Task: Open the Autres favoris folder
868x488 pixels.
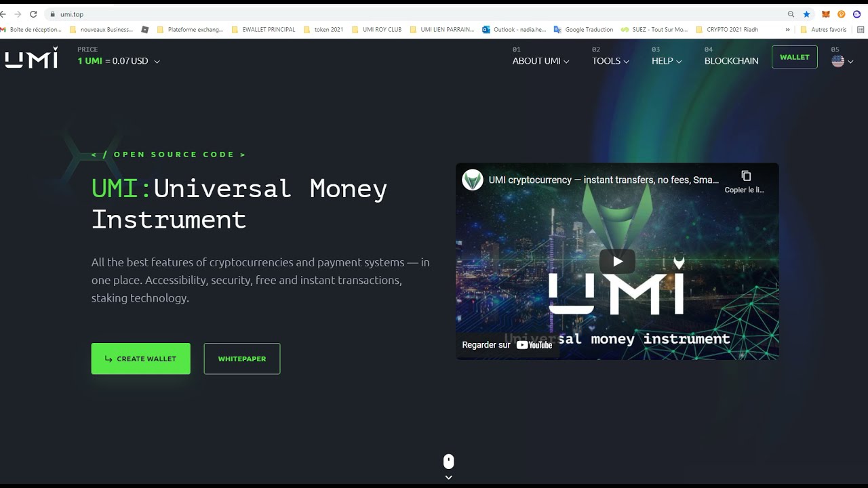Action: [823, 30]
